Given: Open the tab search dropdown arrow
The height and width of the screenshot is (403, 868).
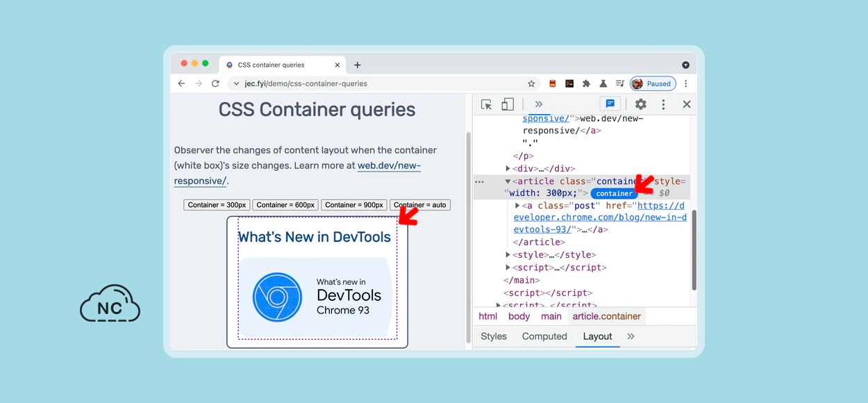Looking at the screenshot, I should (x=685, y=65).
